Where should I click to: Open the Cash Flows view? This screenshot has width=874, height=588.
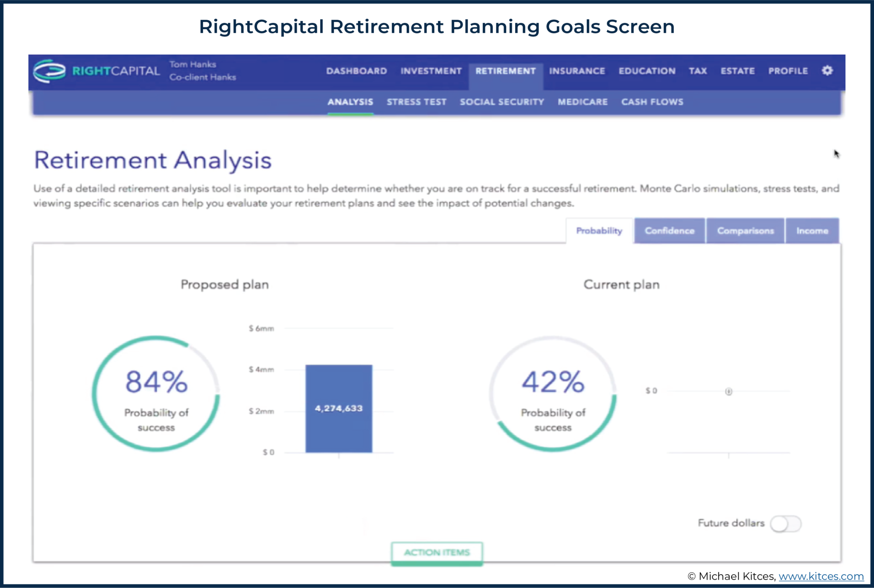pos(652,102)
